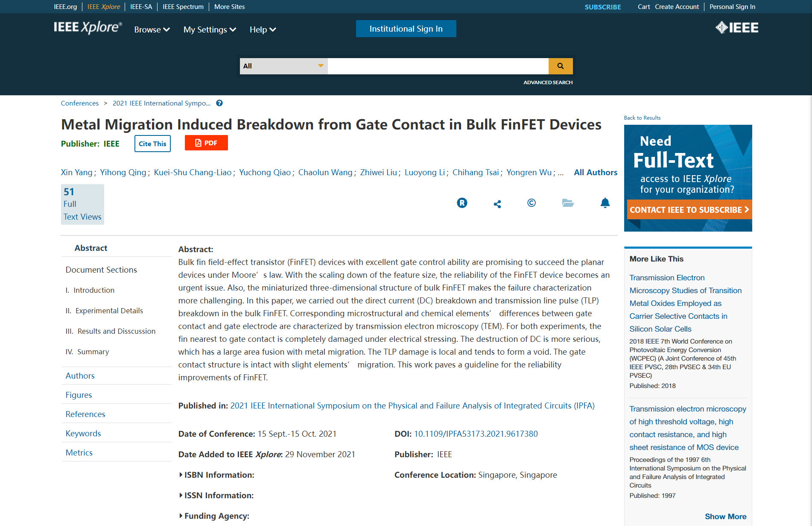Open the Published in IPFA 2021 symposium link
This screenshot has width=812, height=526.
(x=412, y=406)
